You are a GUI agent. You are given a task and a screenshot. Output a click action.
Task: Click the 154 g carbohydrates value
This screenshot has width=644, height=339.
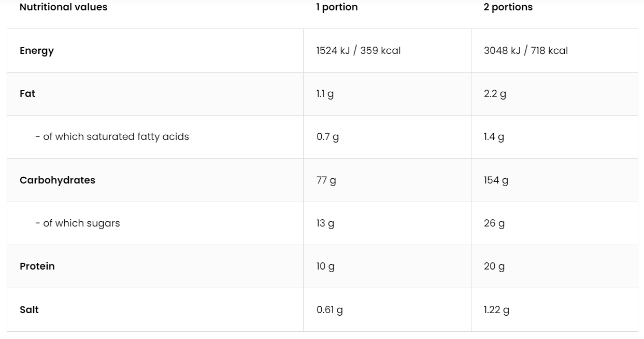(x=496, y=180)
